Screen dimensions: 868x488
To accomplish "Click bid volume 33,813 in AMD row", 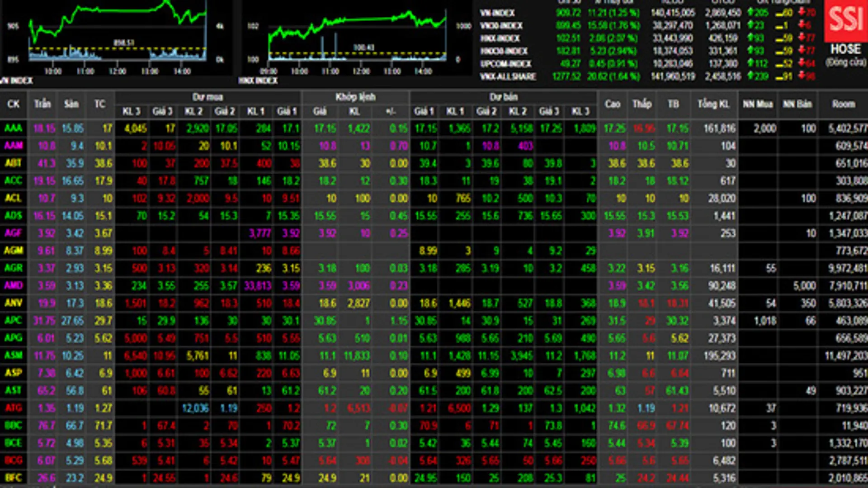I will (257, 286).
